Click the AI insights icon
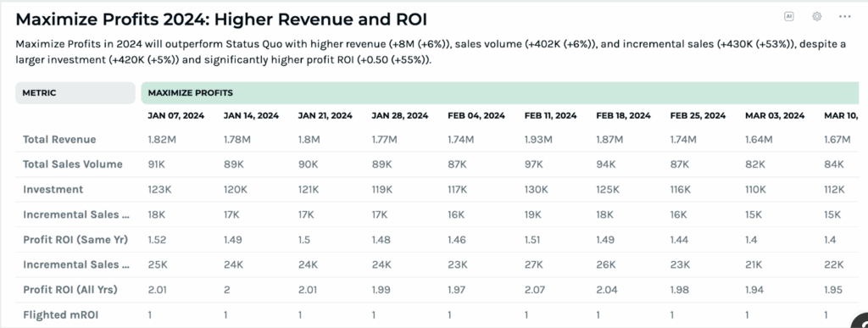The height and width of the screenshot is (328, 868). 789,17
